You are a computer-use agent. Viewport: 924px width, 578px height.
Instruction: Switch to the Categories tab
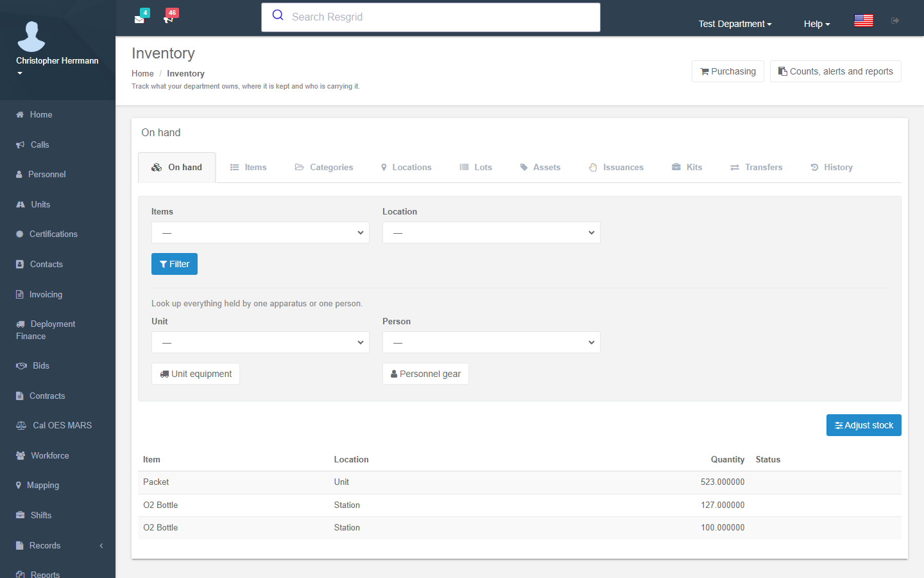click(x=324, y=167)
